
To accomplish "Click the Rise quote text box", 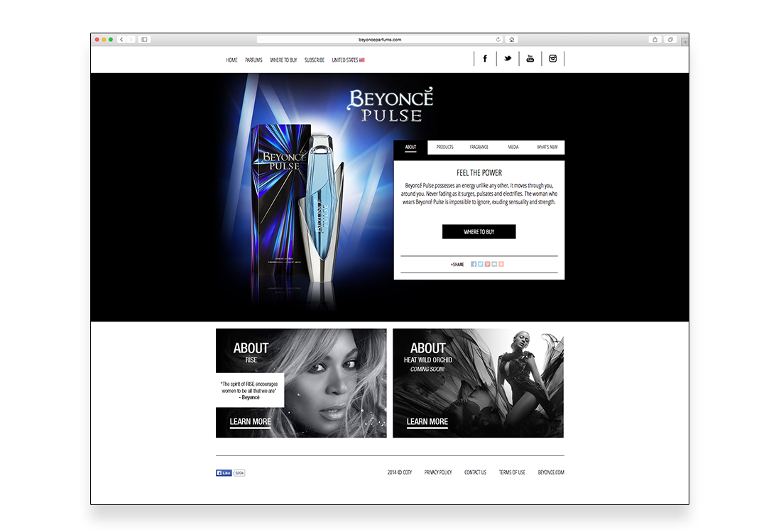I will (249, 391).
